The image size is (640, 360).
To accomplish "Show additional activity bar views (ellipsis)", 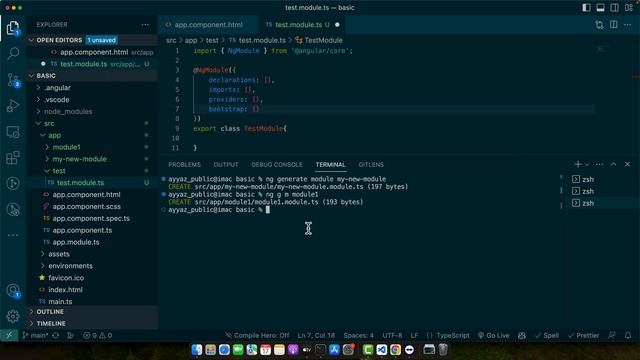I will (x=13, y=235).
